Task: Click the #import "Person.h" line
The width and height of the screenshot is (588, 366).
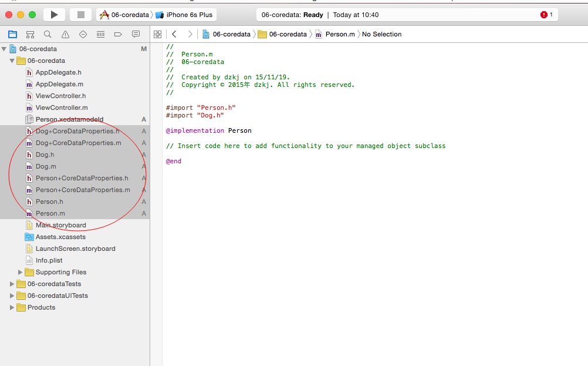Action: coord(201,108)
